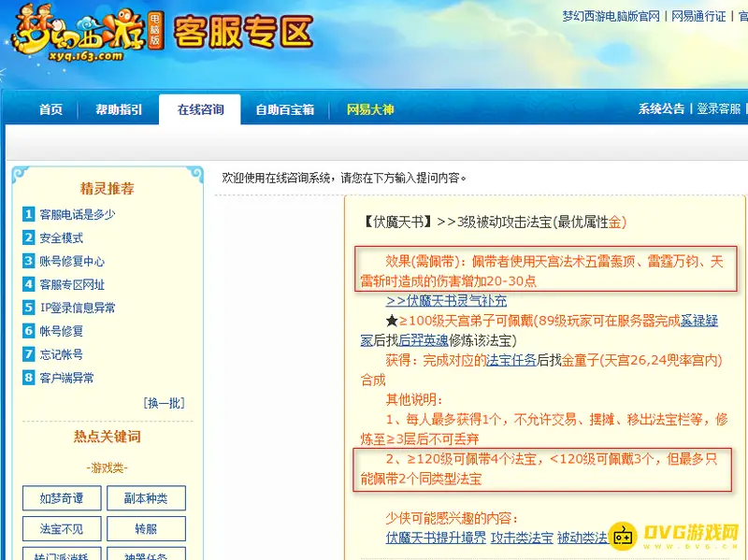Click [换一批] to refresh recommendations
The width and height of the screenshot is (748, 560).
[165, 403]
